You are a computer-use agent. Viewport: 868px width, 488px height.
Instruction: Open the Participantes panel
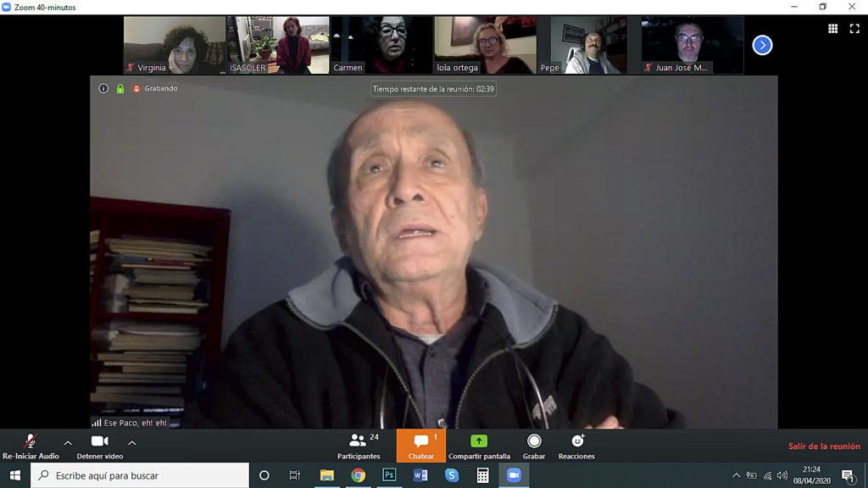tap(359, 445)
